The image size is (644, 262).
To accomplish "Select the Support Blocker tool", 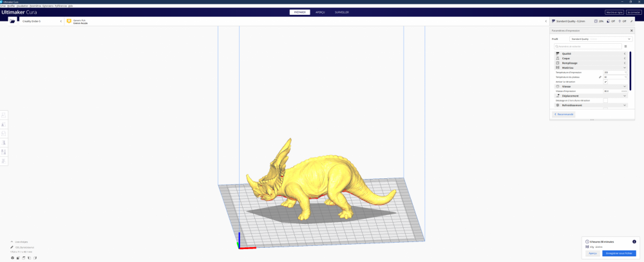I will pyautogui.click(x=4, y=160).
